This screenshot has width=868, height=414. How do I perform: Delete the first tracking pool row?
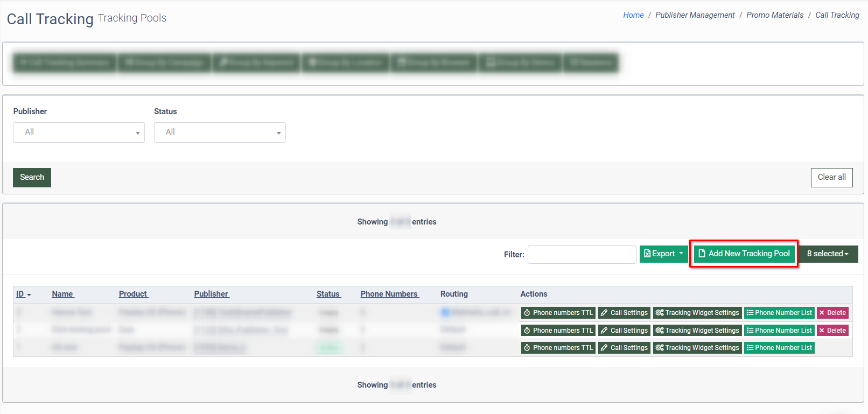pos(832,313)
